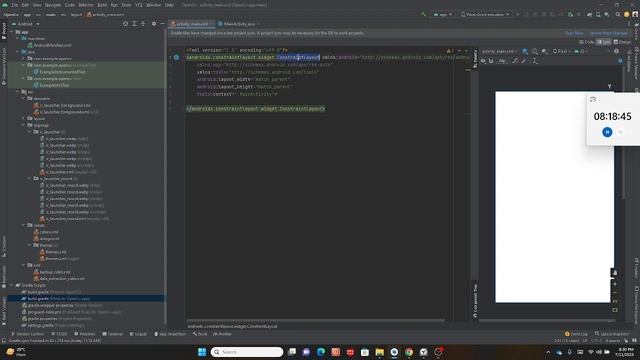640x360 pixels.
Task: Click Ignore these changes link
Action: point(608,33)
